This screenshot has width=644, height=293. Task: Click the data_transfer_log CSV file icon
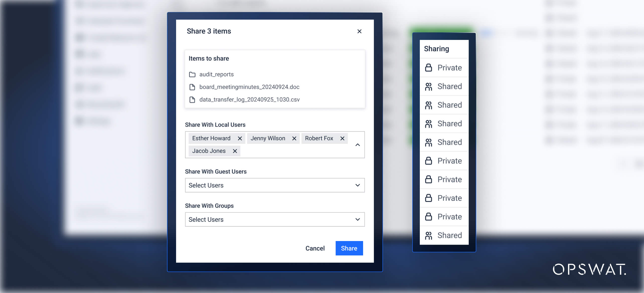[192, 99]
